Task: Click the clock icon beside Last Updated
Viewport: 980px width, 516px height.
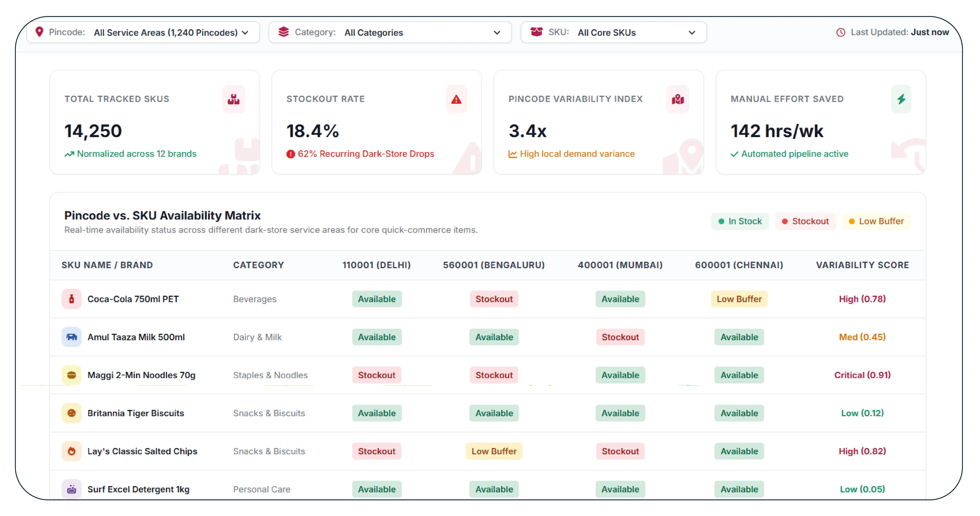Action: tap(841, 32)
